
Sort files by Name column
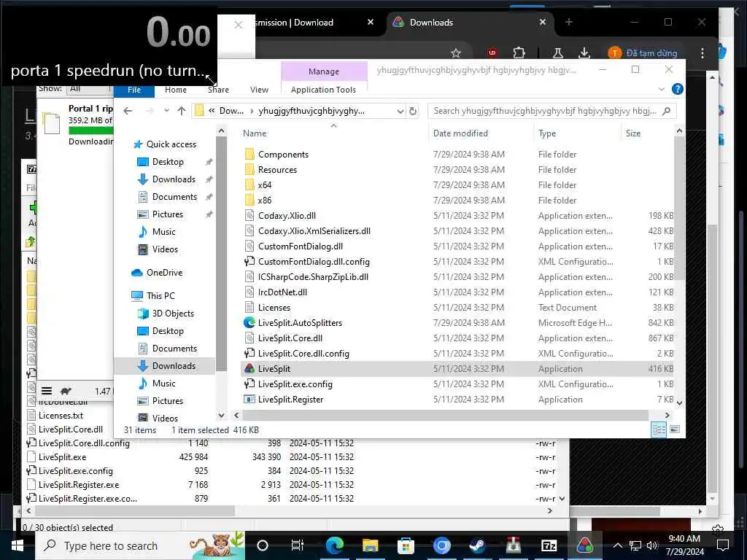click(x=255, y=133)
